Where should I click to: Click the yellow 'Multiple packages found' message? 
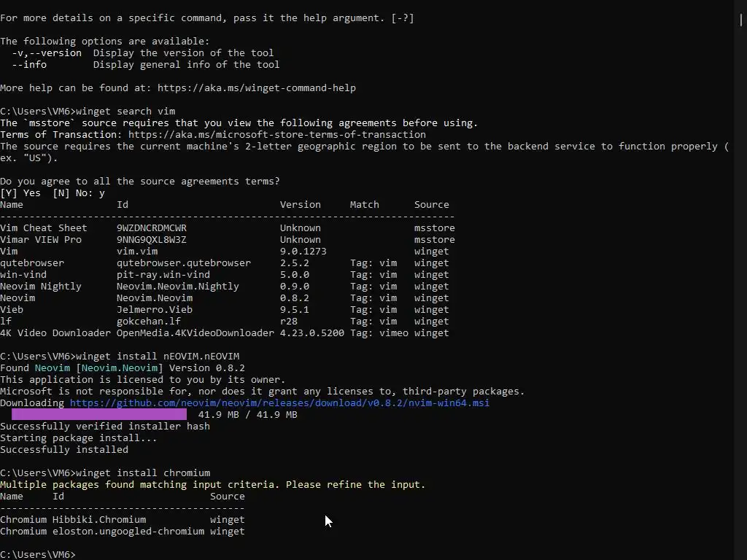[x=212, y=485]
